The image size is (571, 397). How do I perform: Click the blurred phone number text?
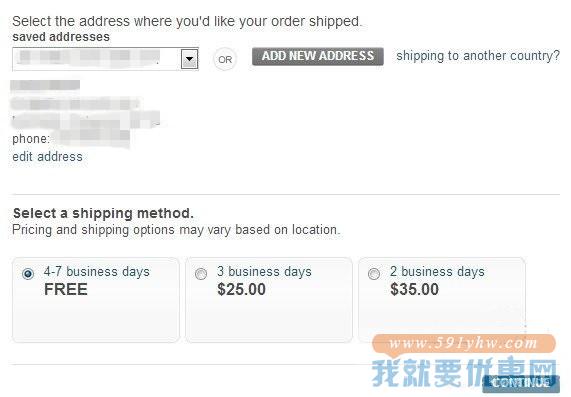91,139
